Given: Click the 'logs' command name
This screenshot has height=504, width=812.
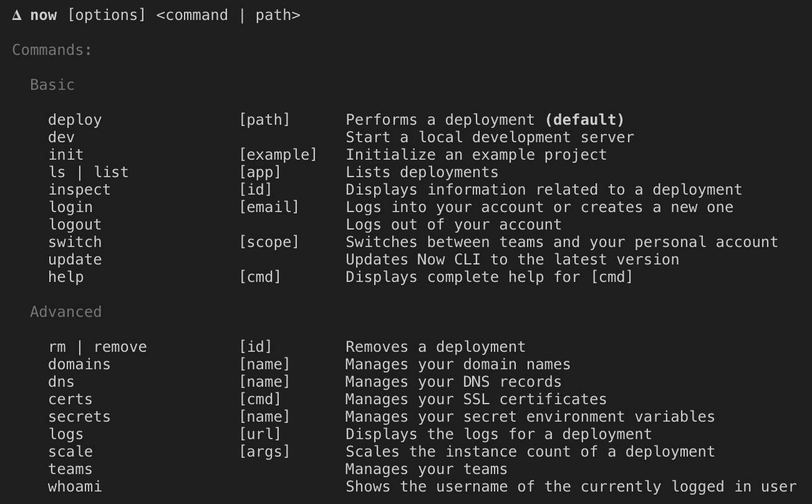Looking at the screenshot, I should pyautogui.click(x=65, y=434).
